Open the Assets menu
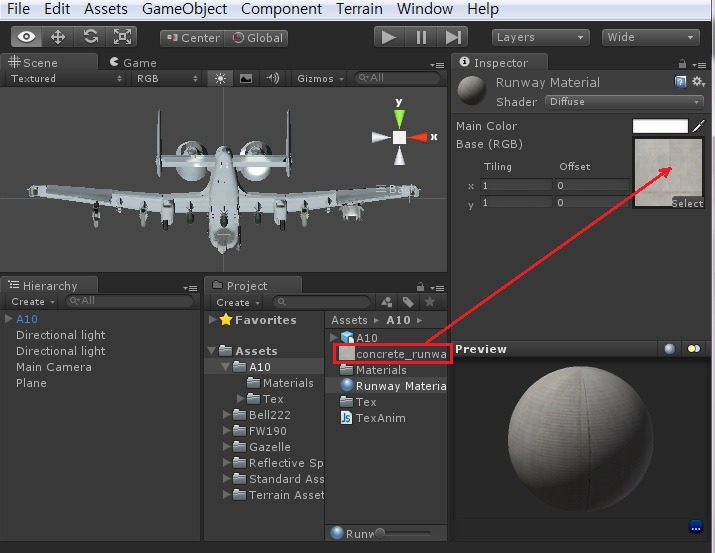Viewport: 715px width, 553px height. pos(106,9)
